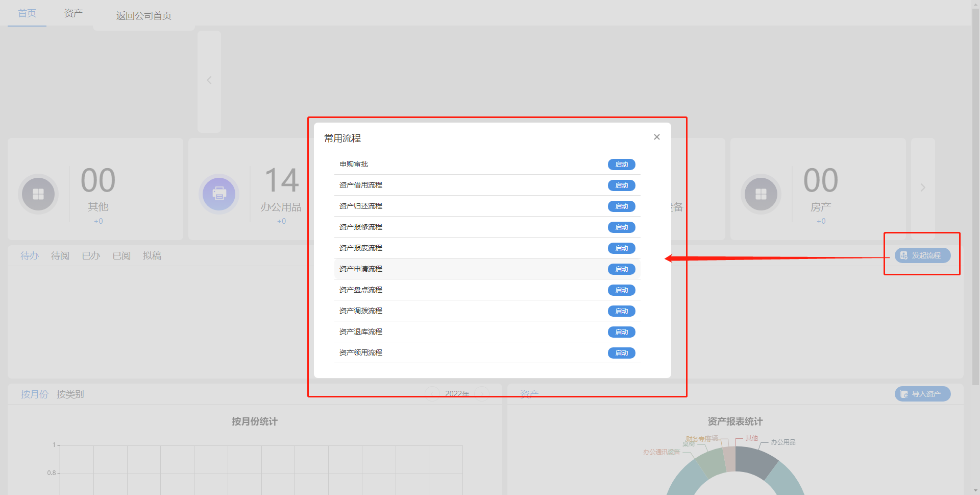980x495 pixels.
Task: Start the 资产借用流程 process
Action: (621, 185)
